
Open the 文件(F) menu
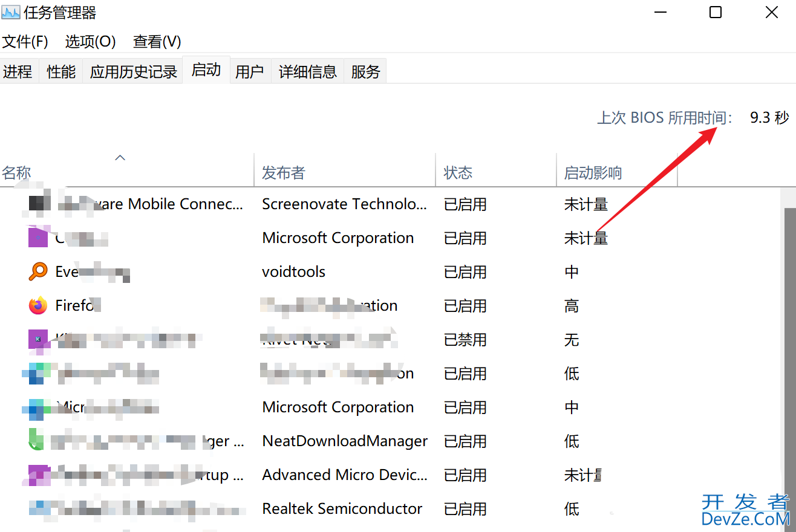pos(25,42)
